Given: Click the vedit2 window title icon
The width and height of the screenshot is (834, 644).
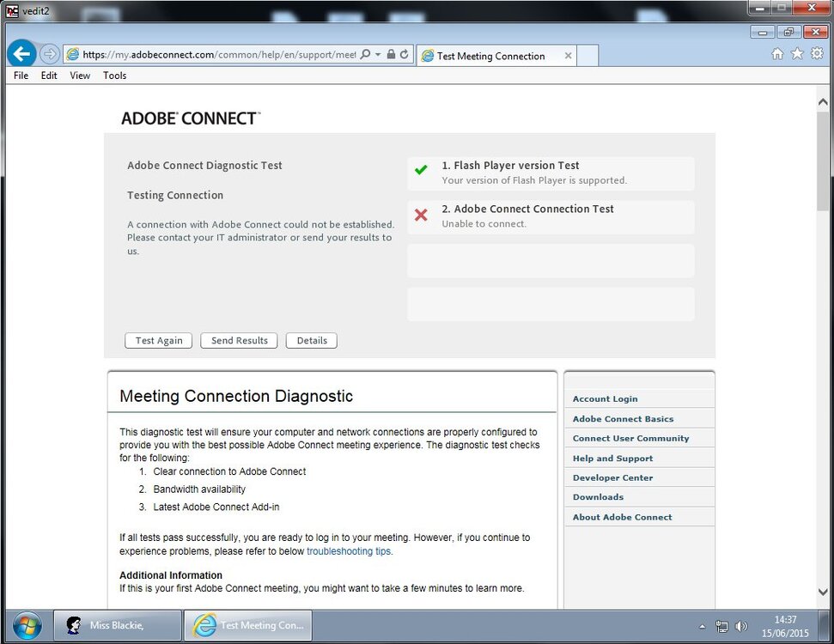Looking at the screenshot, I should coord(12,10).
